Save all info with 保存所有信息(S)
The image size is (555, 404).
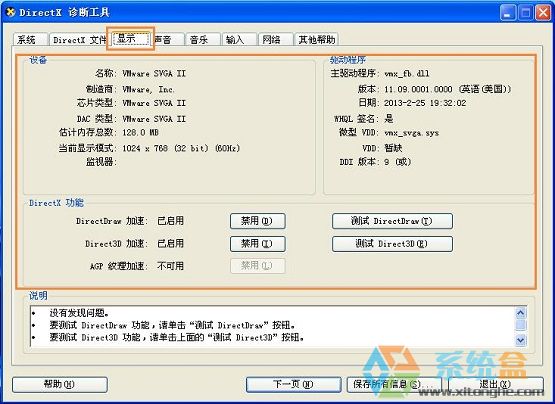click(x=394, y=384)
